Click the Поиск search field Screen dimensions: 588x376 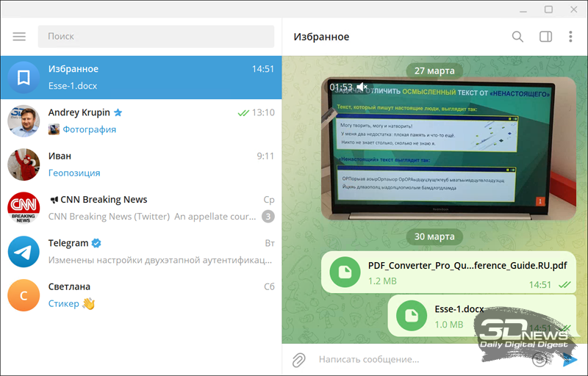[x=156, y=36]
